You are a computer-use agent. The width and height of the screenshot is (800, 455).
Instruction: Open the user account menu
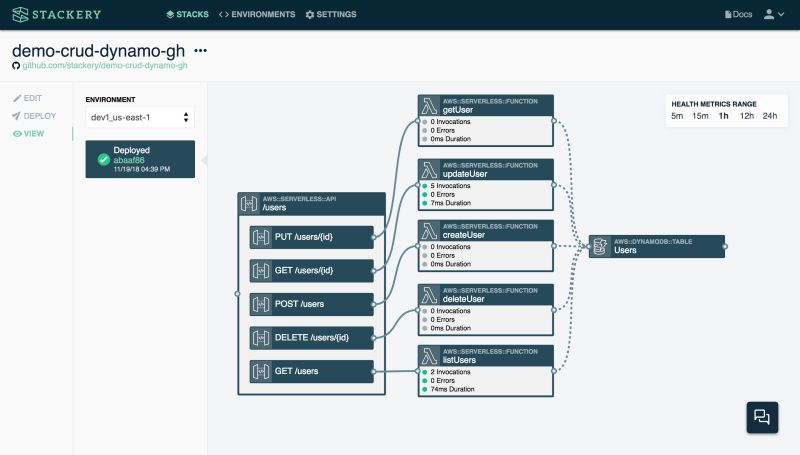[773, 14]
